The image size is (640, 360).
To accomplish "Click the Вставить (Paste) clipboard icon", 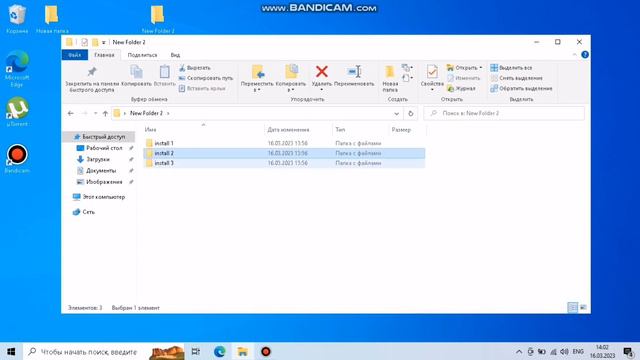I will point(164,72).
